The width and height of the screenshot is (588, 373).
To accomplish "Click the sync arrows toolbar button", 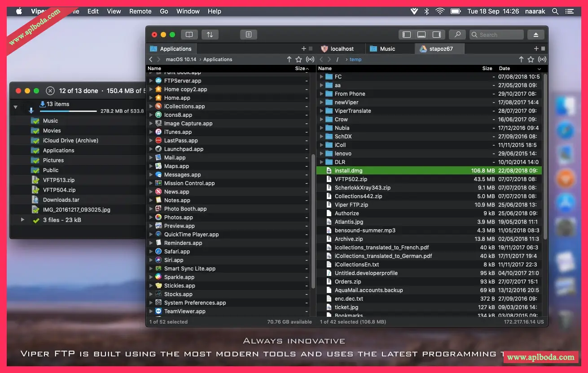I will 210,35.
